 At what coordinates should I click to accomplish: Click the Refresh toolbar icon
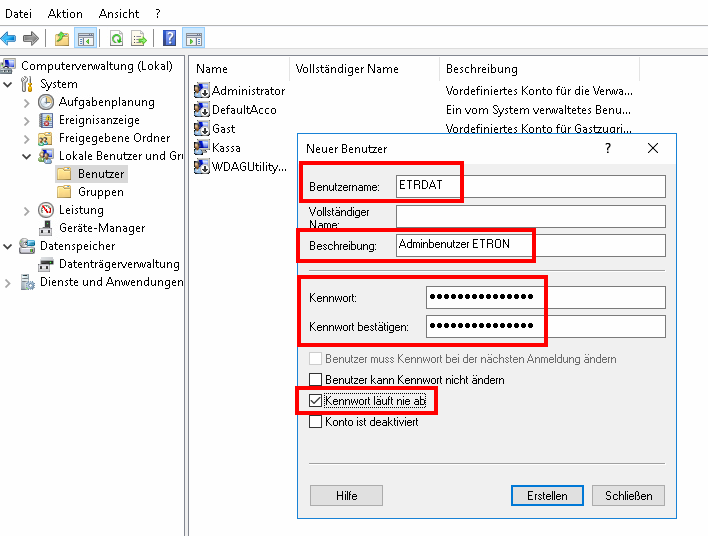[116, 39]
